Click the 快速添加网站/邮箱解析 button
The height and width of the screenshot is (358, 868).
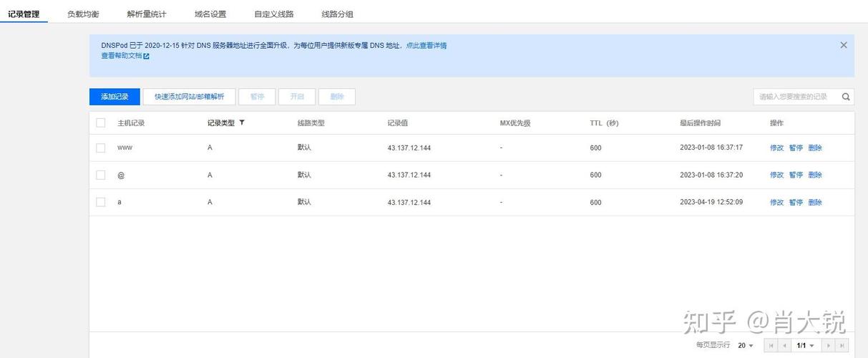coord(190,97)
